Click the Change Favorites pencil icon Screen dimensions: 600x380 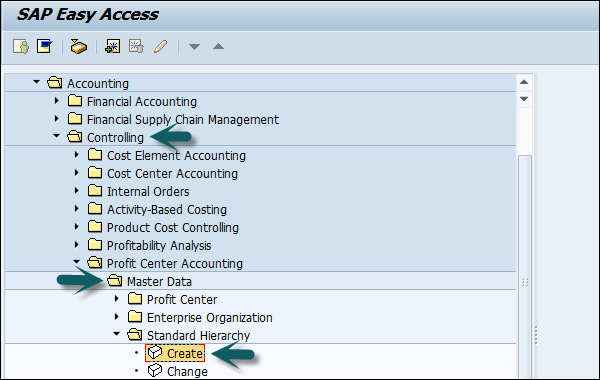tap(160, 46)
